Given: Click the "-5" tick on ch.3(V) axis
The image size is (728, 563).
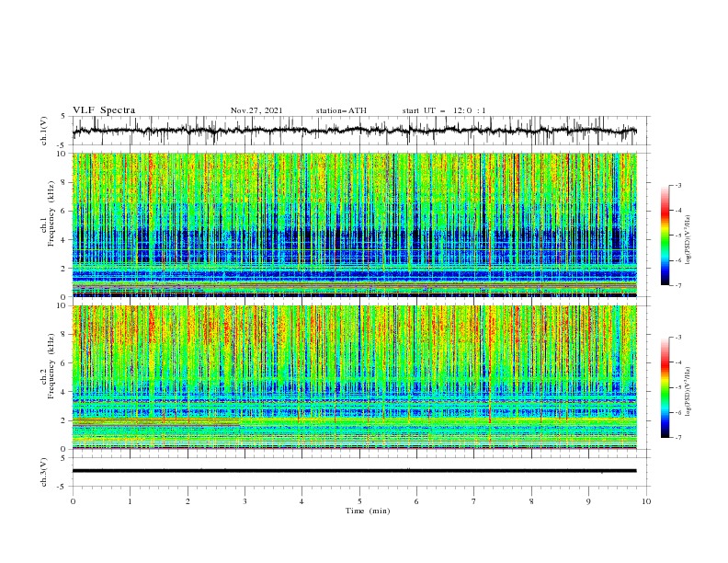Looking at the screenshot, I should 62,487.
